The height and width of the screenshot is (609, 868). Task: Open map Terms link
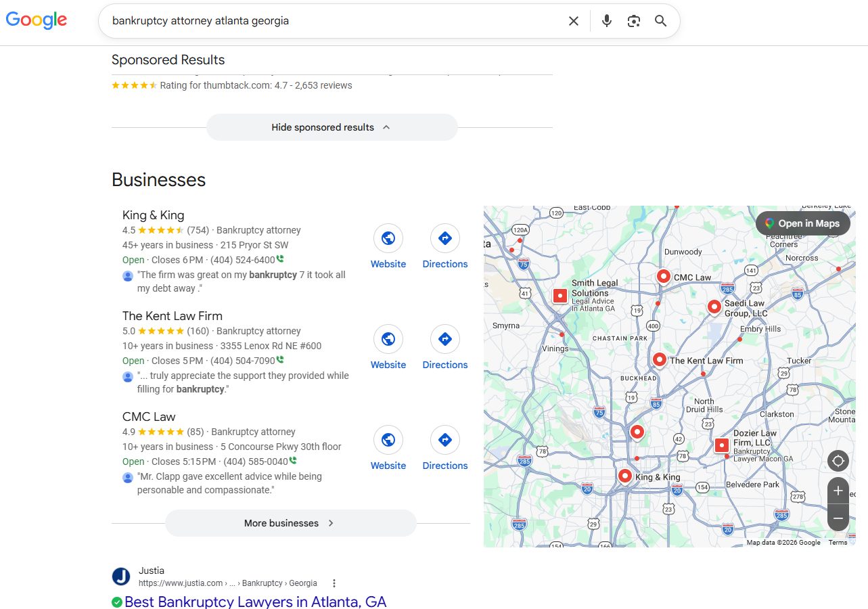tap(838, 543)
